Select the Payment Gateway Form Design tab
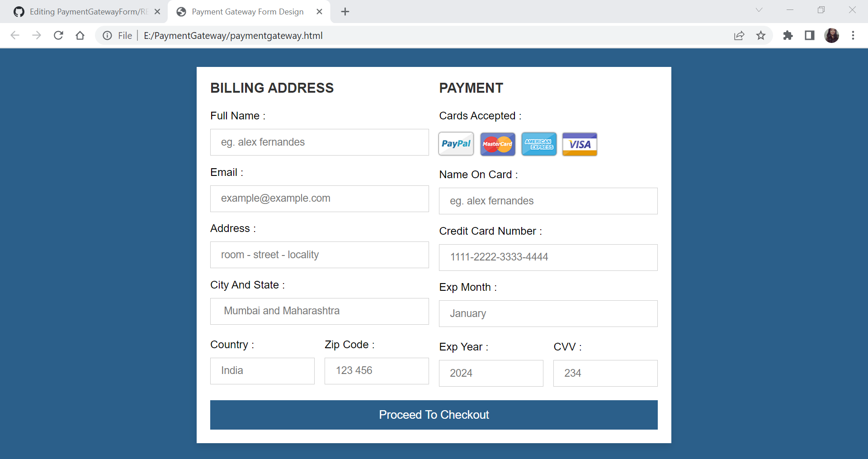The width and height of the screenshot is (868, 459). (x=246, y=11)
